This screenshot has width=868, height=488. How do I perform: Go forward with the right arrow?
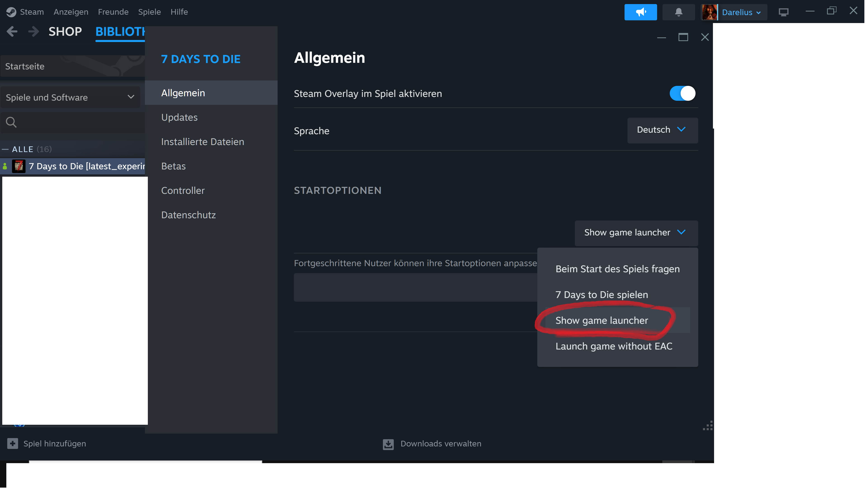[x=33, y=32]
